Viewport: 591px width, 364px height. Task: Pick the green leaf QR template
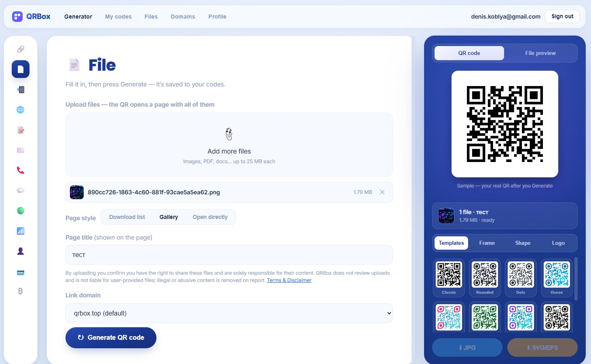pos(485,317)
